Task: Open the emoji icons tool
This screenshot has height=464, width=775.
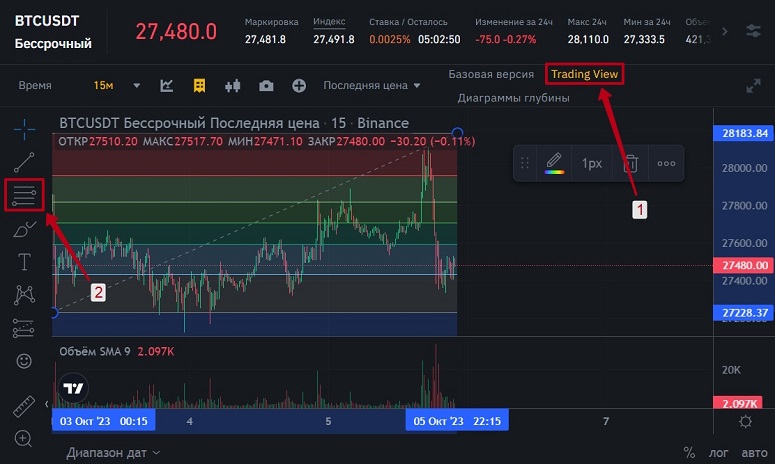Action: pyautogui.click(x=24, y=360)
